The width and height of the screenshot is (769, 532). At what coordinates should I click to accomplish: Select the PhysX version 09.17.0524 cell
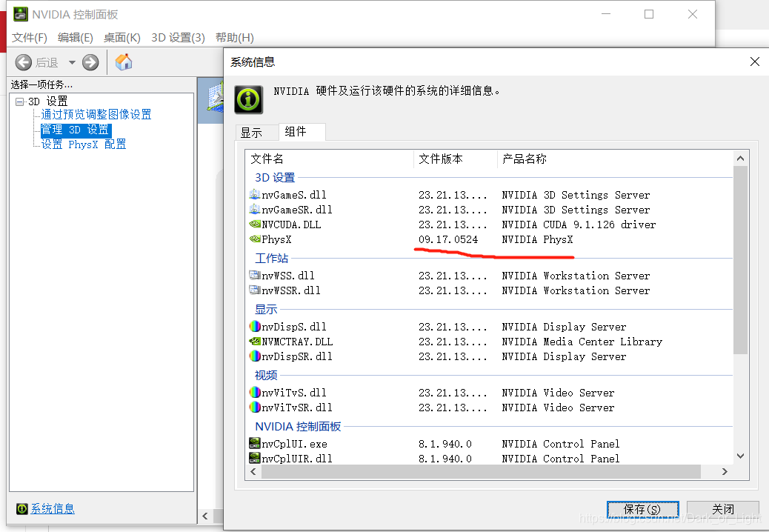(448, 239)
